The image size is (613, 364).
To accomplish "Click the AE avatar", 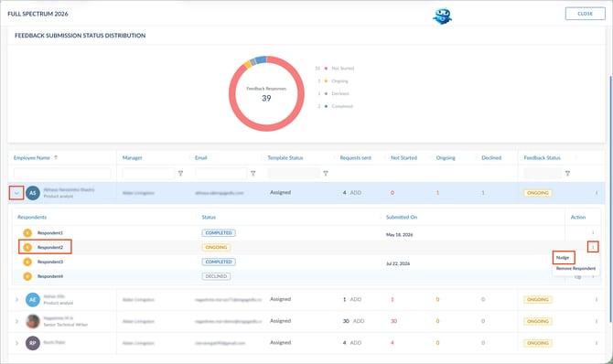I will coord(33,299).
